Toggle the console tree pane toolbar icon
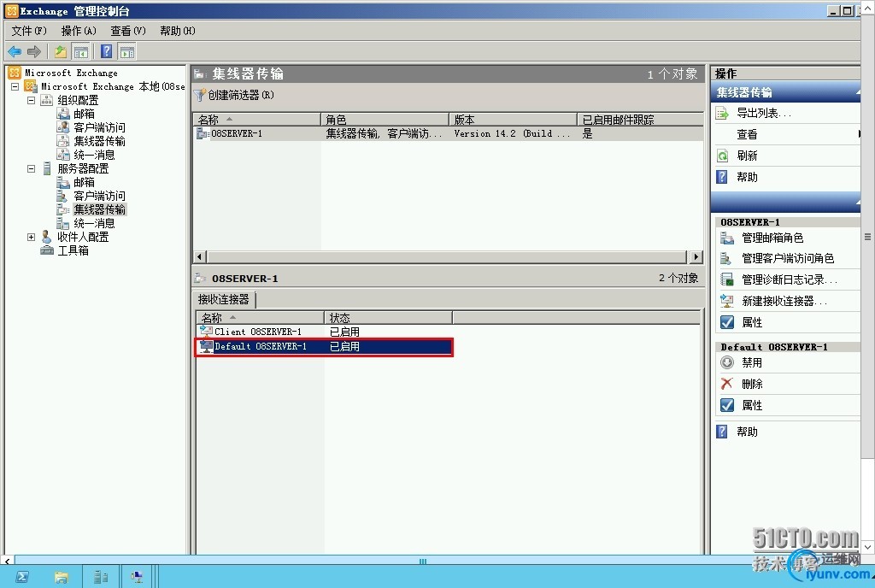The height and width of the screenshot is (588, 875). (81, 52)
